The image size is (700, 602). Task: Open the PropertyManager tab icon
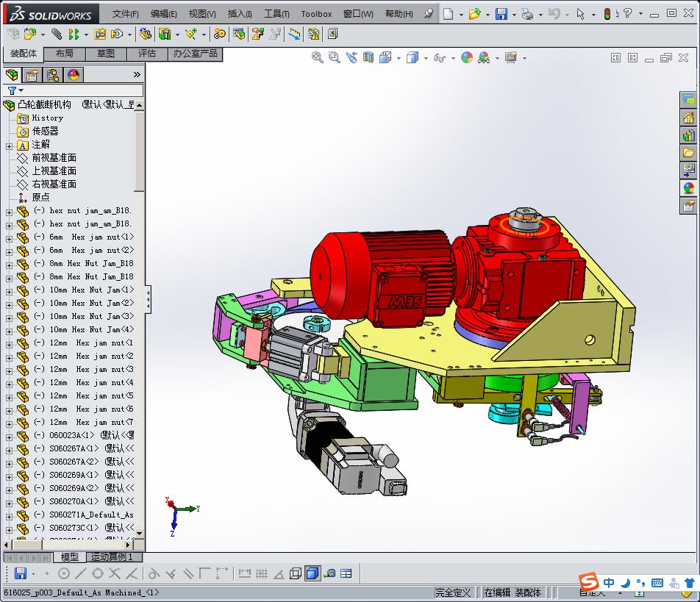point(32,74)
